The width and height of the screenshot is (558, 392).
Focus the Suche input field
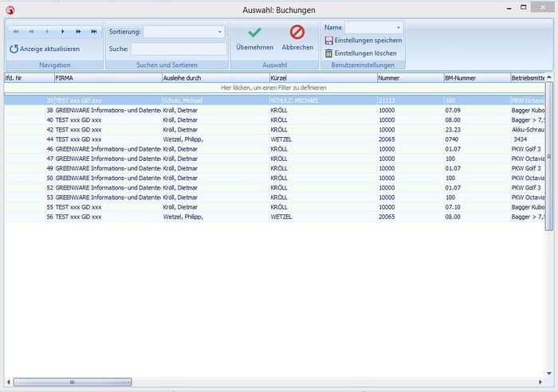(x=179, y=49)
